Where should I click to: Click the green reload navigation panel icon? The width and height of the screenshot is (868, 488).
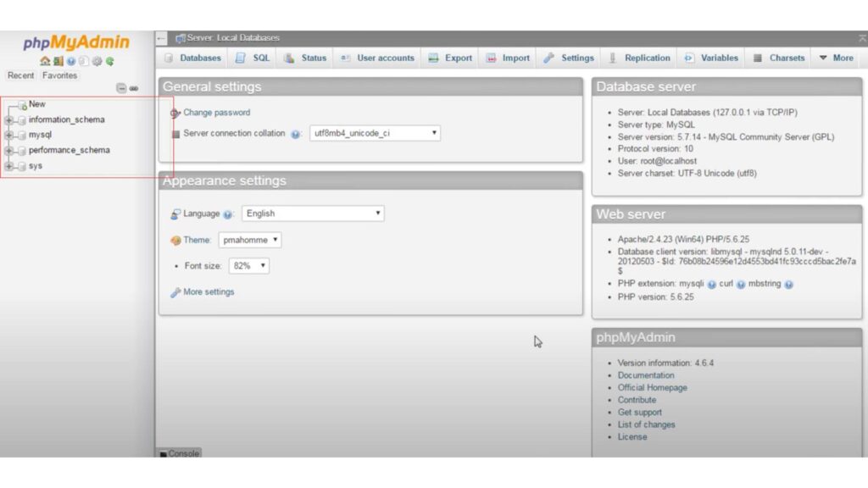point(110,61)
